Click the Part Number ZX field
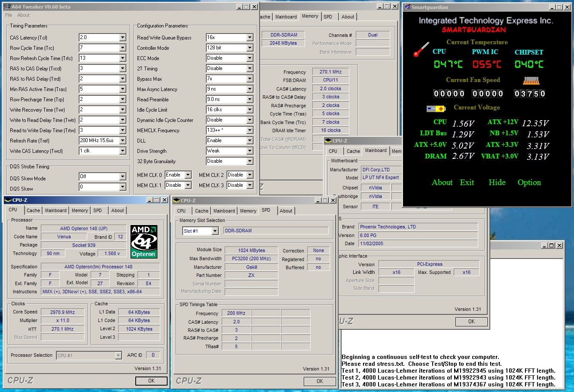The width and height of the screenshot is (574, 392). click(x=251, y=276)
